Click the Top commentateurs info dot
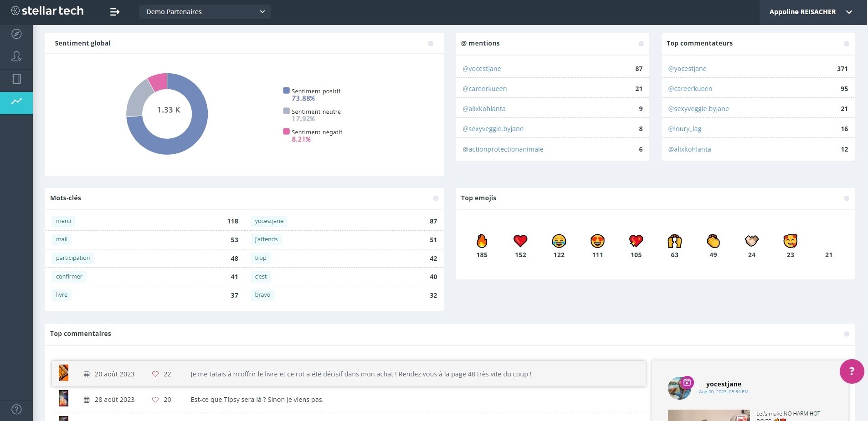This screenshot has width=868, height=421. 846,44
